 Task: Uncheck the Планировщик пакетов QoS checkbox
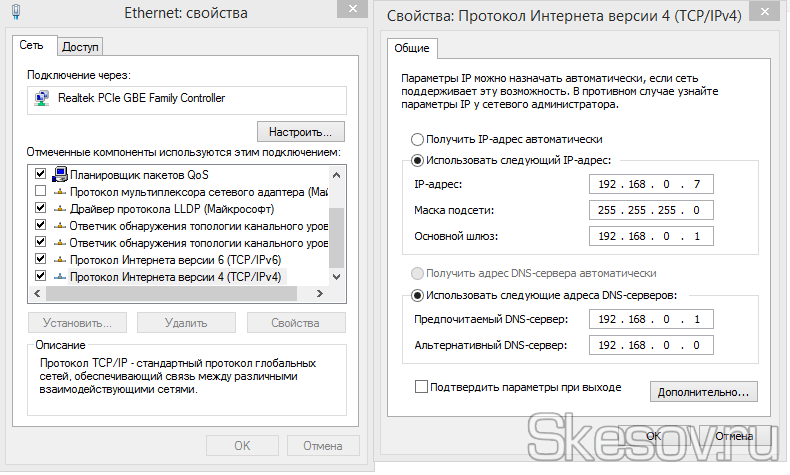click(x=41, y=174)
